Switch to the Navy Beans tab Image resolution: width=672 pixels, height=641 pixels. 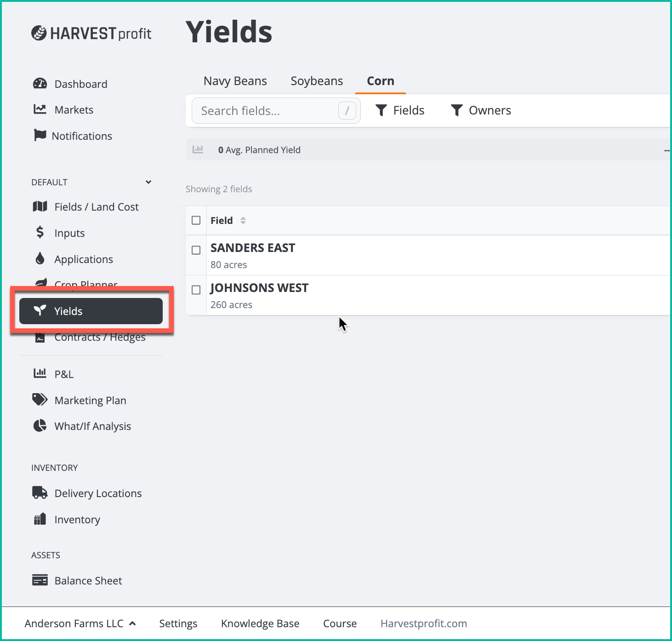pos(235,81)
